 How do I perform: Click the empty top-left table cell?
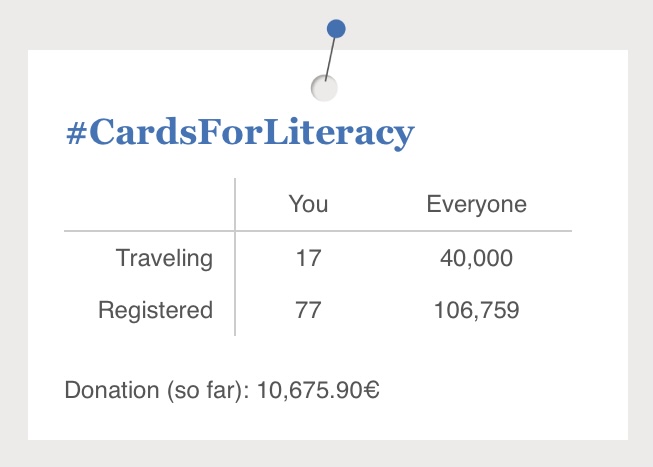click(150, 204)
